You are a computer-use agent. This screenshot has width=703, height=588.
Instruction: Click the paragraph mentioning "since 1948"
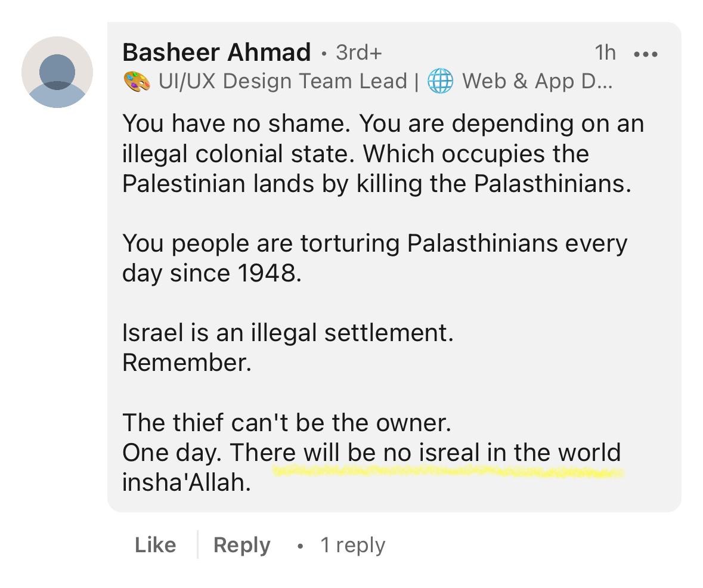pos(374,258)
